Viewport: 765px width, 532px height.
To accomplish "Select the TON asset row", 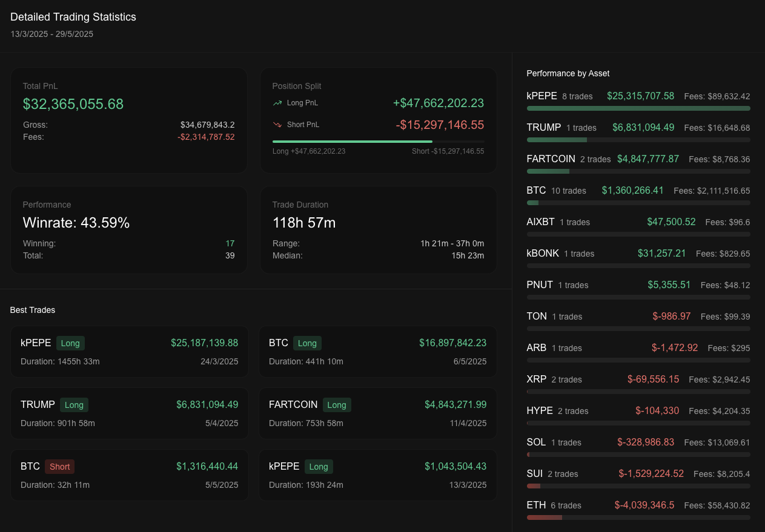I will click(535, 316).
